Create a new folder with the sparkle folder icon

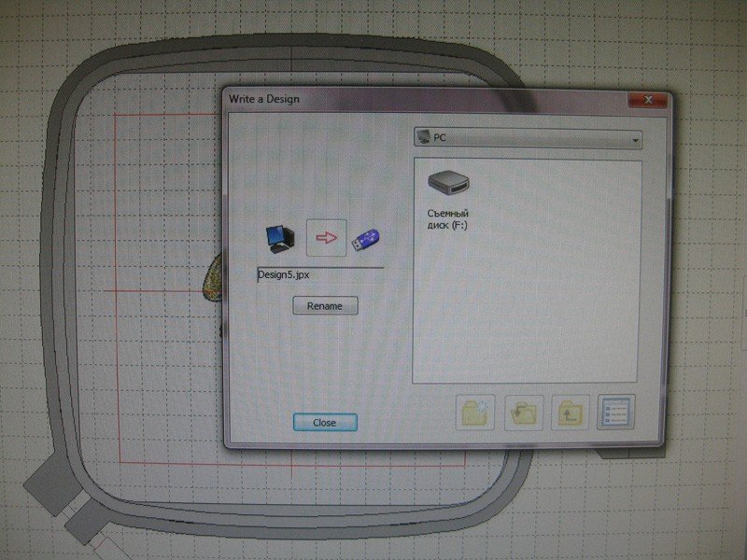[475, 413]
